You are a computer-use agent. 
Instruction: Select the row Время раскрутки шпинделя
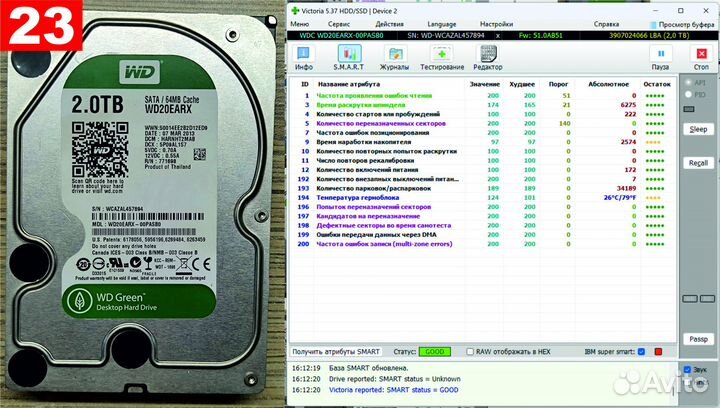[482, 105]
